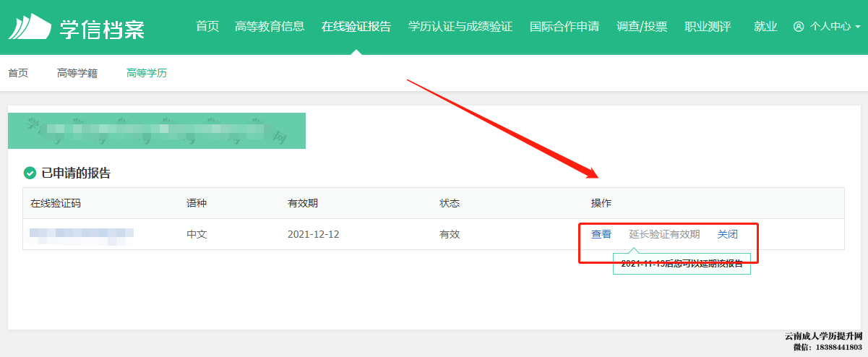Image resolution: width=868 pixels, height=357 pixels.
Task: Click 查看 link for the report
Action: 601,234
